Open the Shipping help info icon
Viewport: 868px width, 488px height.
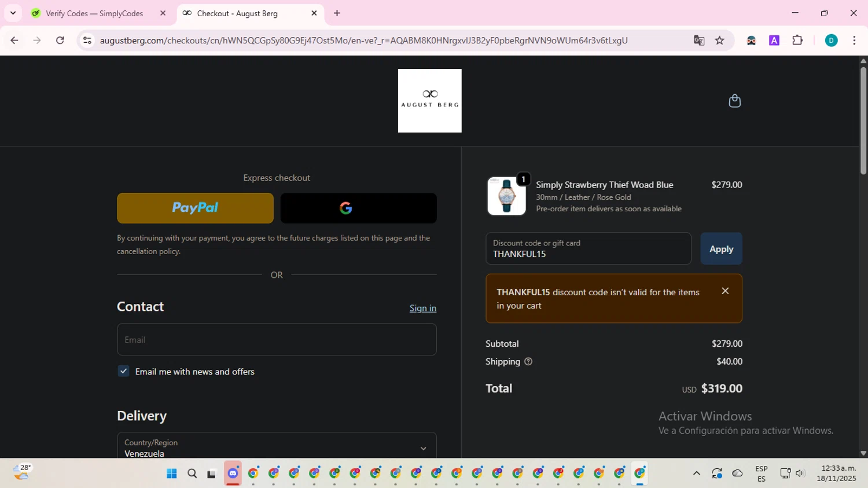(x=528, y=362)
